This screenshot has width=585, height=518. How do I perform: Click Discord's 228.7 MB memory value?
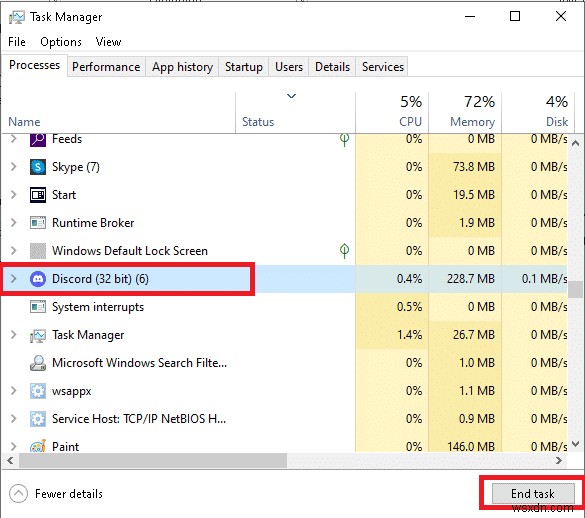click(x=471, y=279)
